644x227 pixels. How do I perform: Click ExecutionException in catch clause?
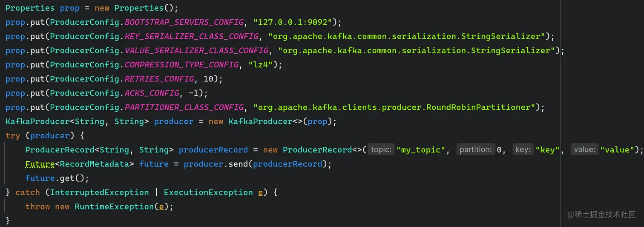click(x=208, y=192)
